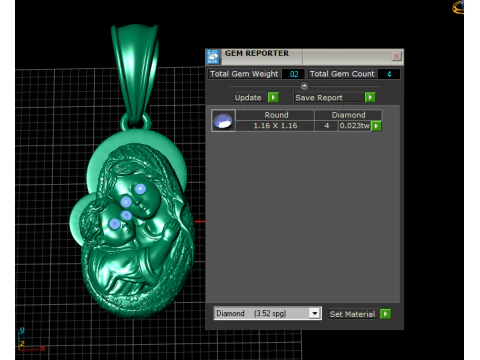Select the top blue gem on the mother's face
Screen dimensions: 480x360
[140, 189]
